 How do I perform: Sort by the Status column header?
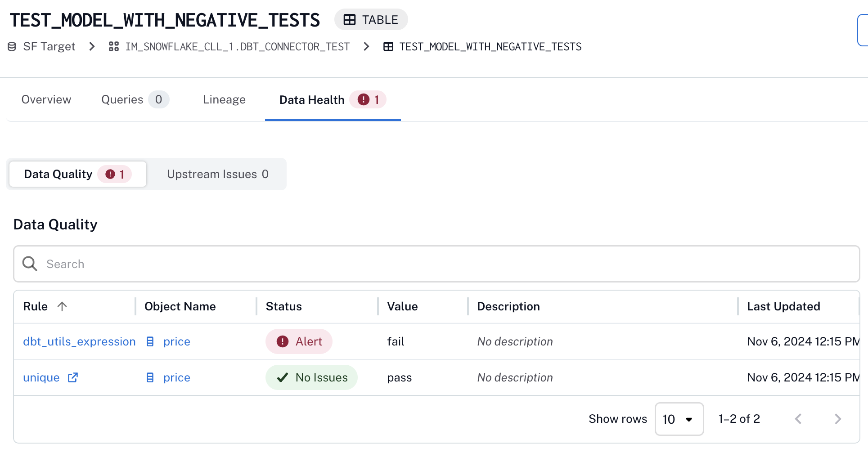tap(284, 306)
